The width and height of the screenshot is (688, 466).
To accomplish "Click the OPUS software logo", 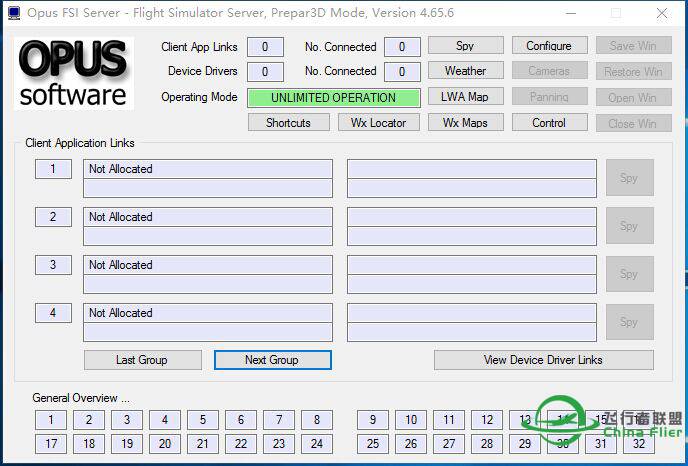I will pos(75,73).
